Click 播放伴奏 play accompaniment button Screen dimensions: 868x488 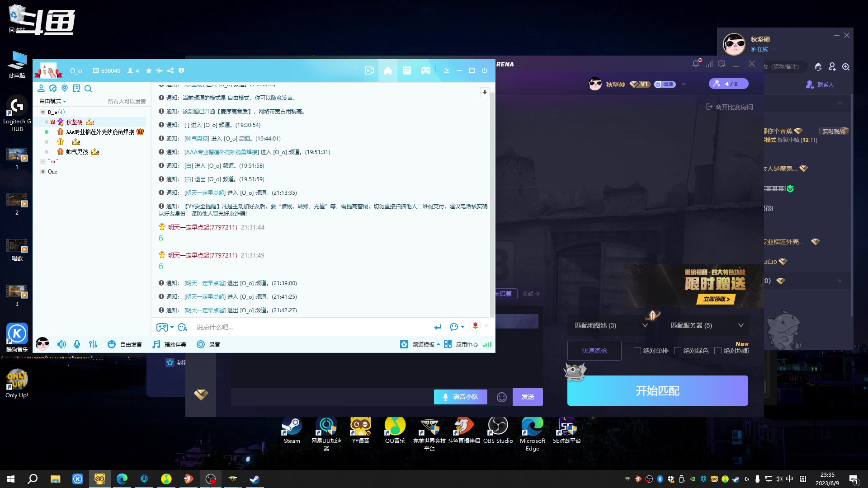tap(170, 344)
